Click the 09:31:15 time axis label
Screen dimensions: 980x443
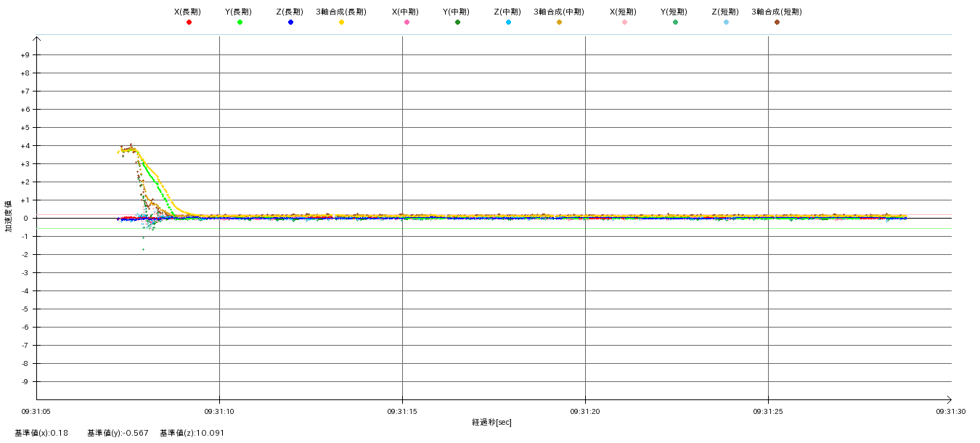coord(402,411)
